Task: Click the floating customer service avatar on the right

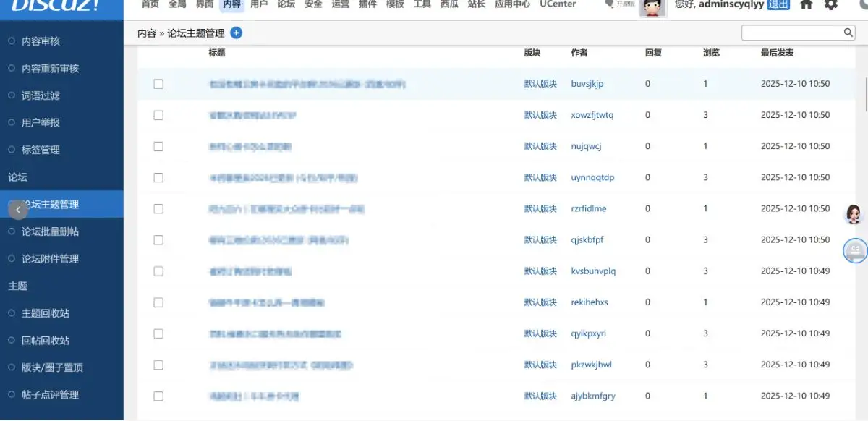Action: pyautogui.click(x=853, y=213)
